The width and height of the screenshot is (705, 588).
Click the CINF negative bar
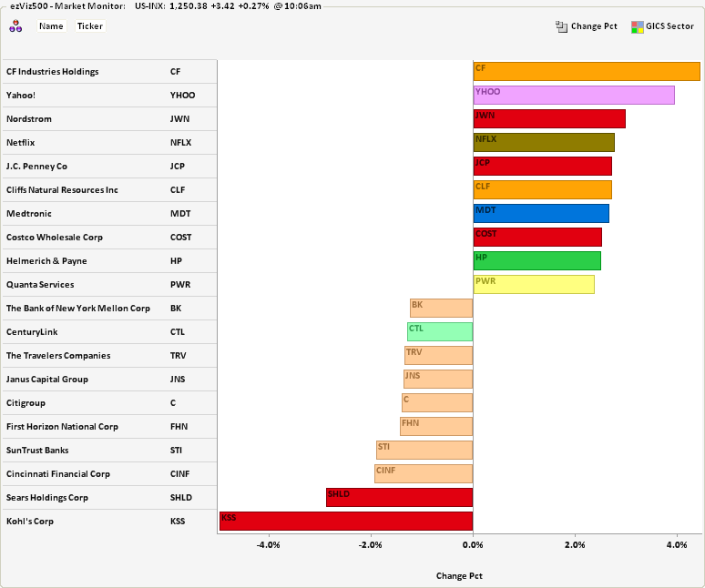point(424,473)
